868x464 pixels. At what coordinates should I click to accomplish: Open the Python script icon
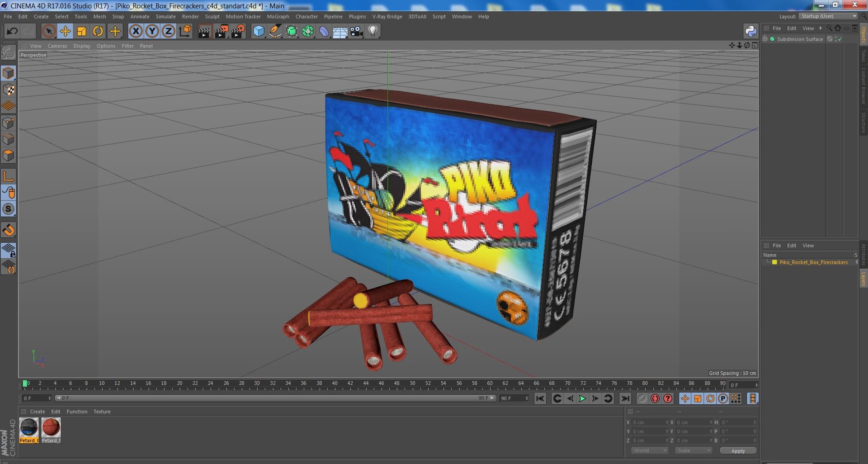point(750,31)
